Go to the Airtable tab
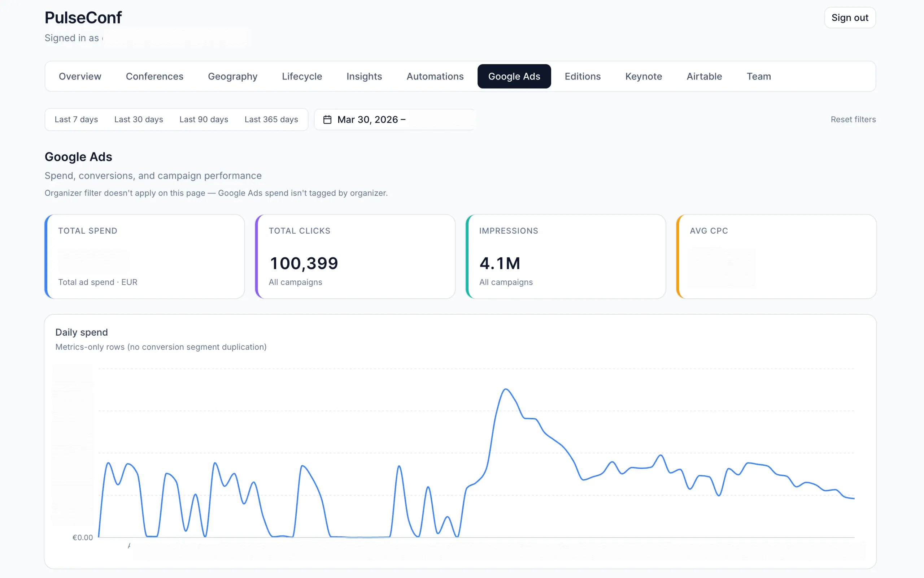This screenshot has height=578, width=924. click(704, 77)
